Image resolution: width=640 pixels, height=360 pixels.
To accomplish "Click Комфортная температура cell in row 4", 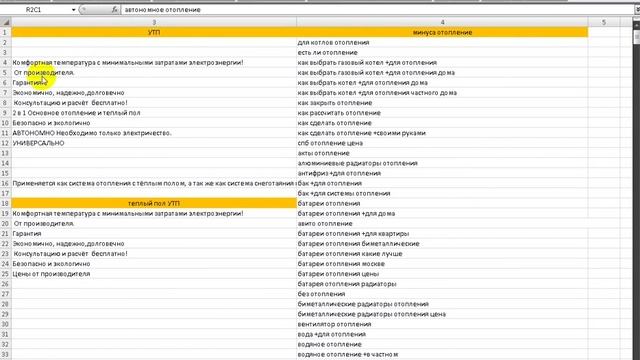I will coord(154,62).
